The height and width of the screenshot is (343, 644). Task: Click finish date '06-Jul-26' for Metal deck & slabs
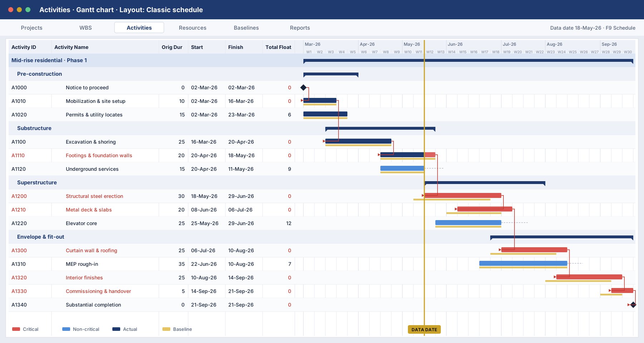240,210
